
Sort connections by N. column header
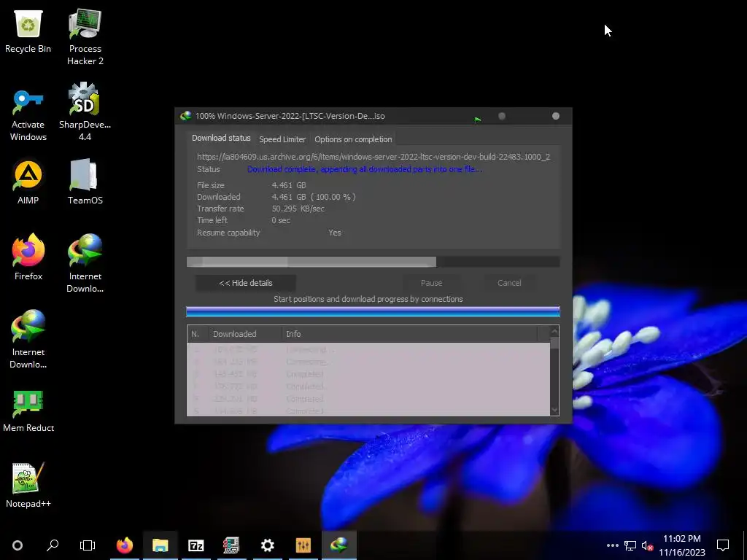(198, 334)
